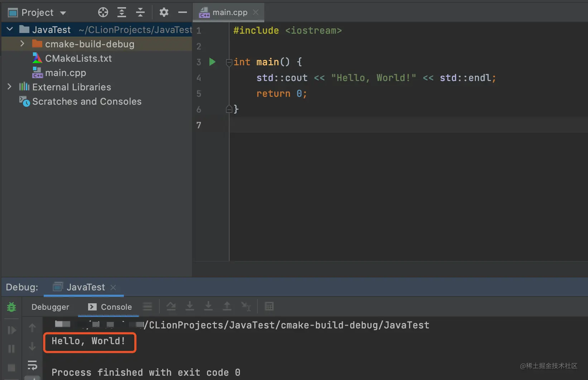Open Project panel settings gear
The width and height of the screenshot is (588, 380).
[x=164, y=13]
